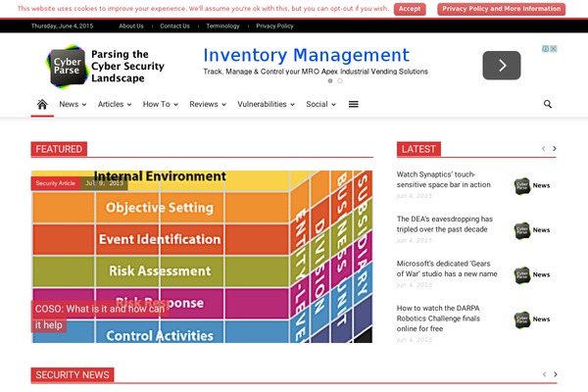Open the DEA eavesdropping article

point(445,224)
